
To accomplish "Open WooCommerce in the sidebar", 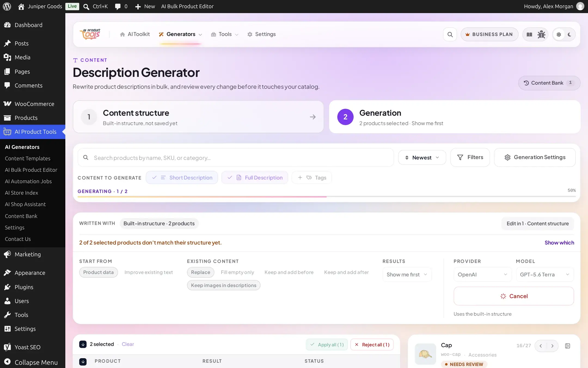I will point(33,104).
